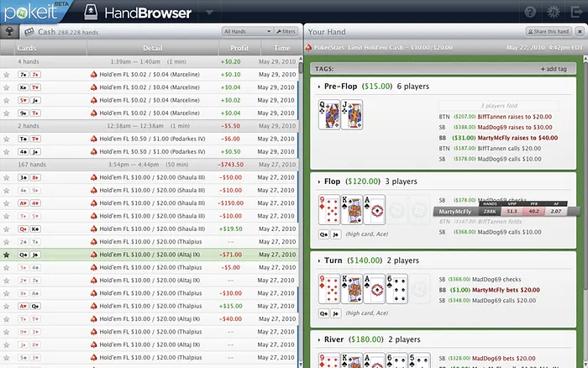The height and width of the screenshot is (368, 588).
Task: Sort by the Detail column header
Action: point(152,48)
